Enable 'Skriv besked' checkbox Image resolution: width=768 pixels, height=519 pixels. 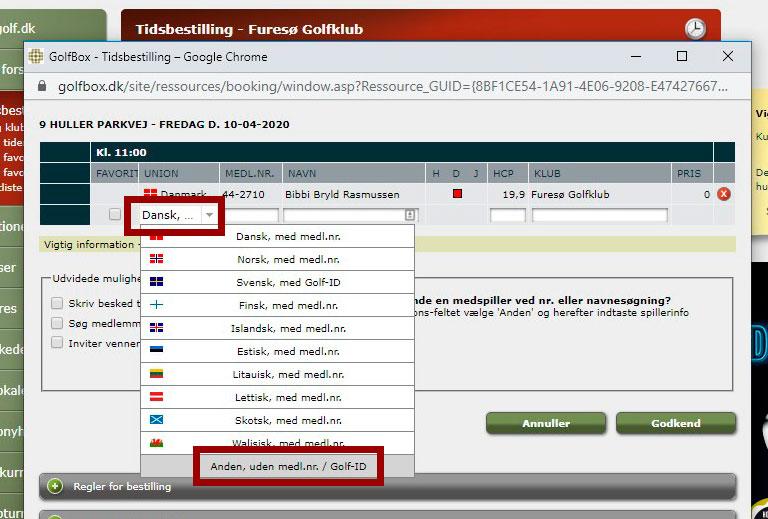pyautogui.click(x=57, y=303)
